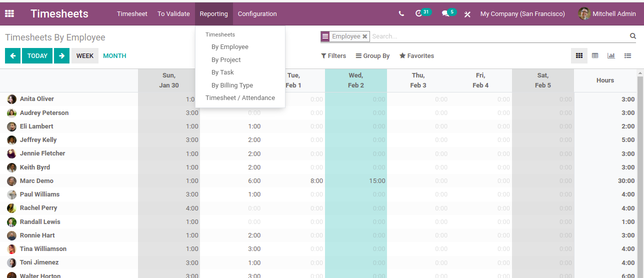Switch to grid view icon
This screenshot has width=644, height=278.
[x=579, y=55]
